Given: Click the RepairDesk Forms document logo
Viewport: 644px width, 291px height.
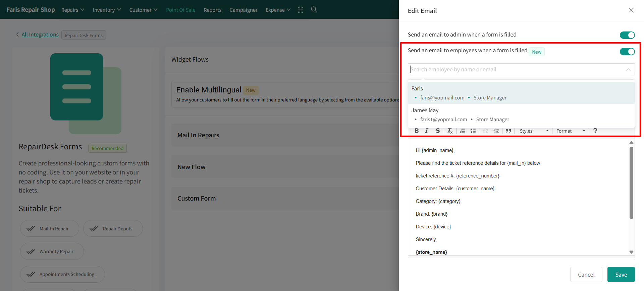Looking at the screenshot, I should pos(86,93).
